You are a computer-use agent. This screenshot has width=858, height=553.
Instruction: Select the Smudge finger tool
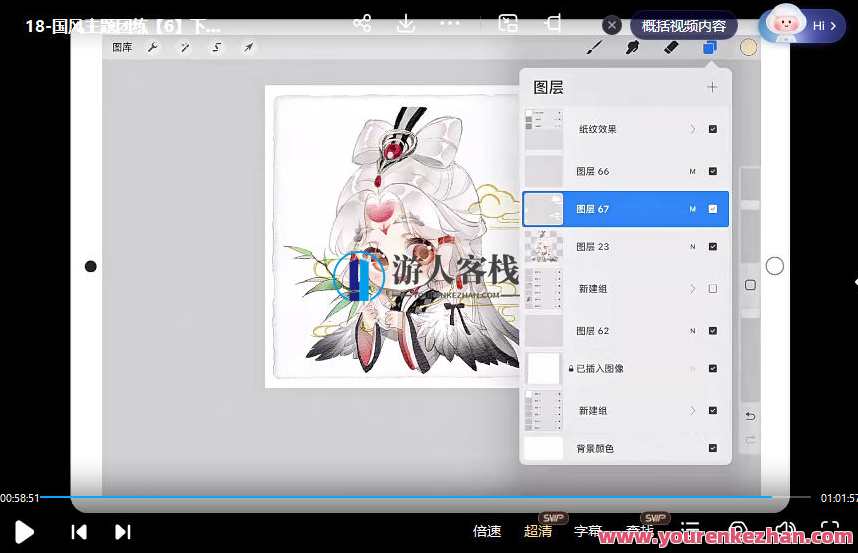633,48
